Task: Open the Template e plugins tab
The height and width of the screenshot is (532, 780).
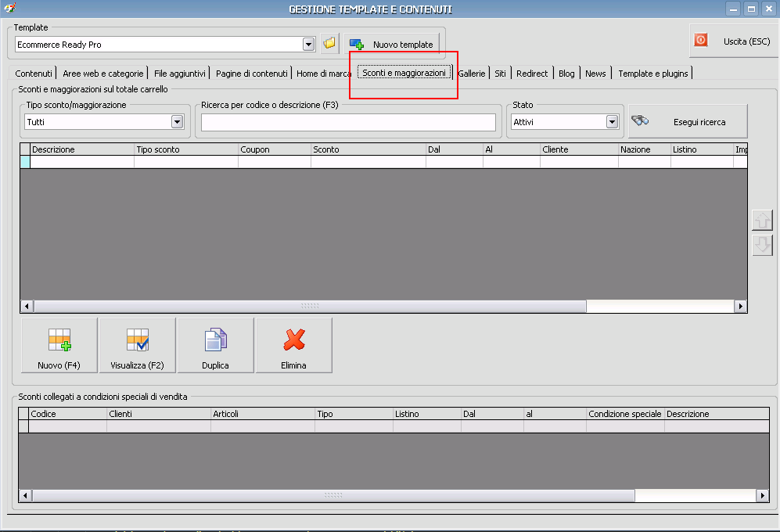Action: [x=653, y=74]
